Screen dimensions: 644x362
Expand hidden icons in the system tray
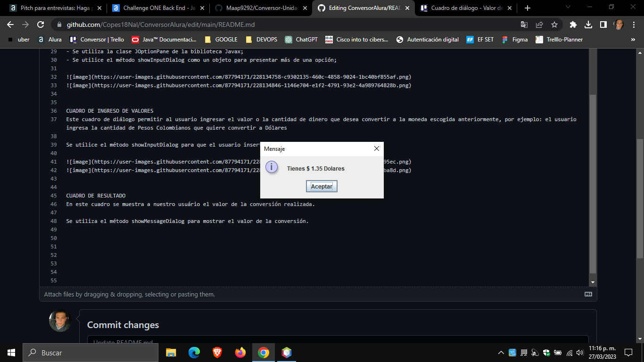[501, 352]
